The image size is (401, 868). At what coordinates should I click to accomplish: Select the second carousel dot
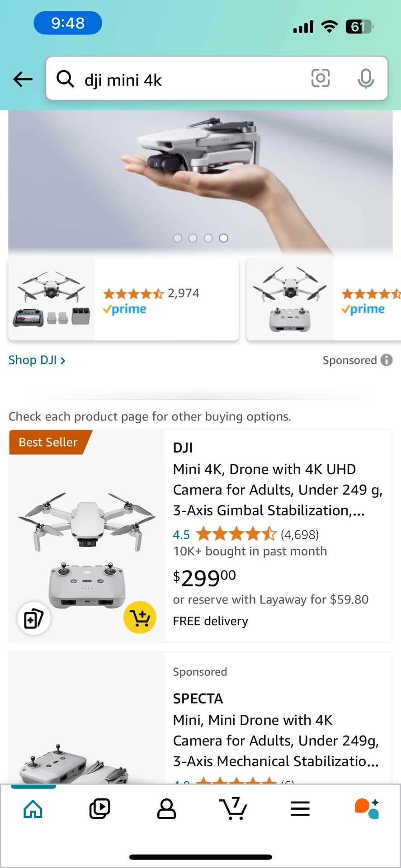coord(193,238)
